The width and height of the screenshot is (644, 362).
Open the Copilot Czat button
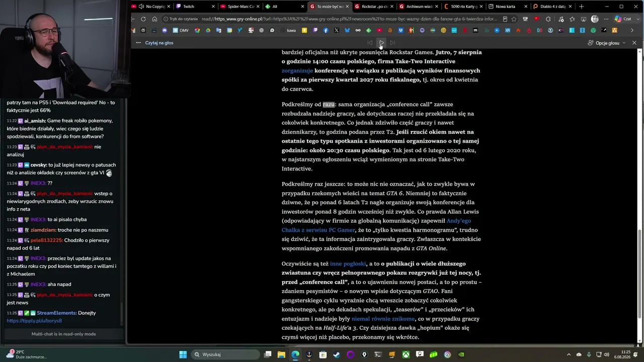[623, 19]
